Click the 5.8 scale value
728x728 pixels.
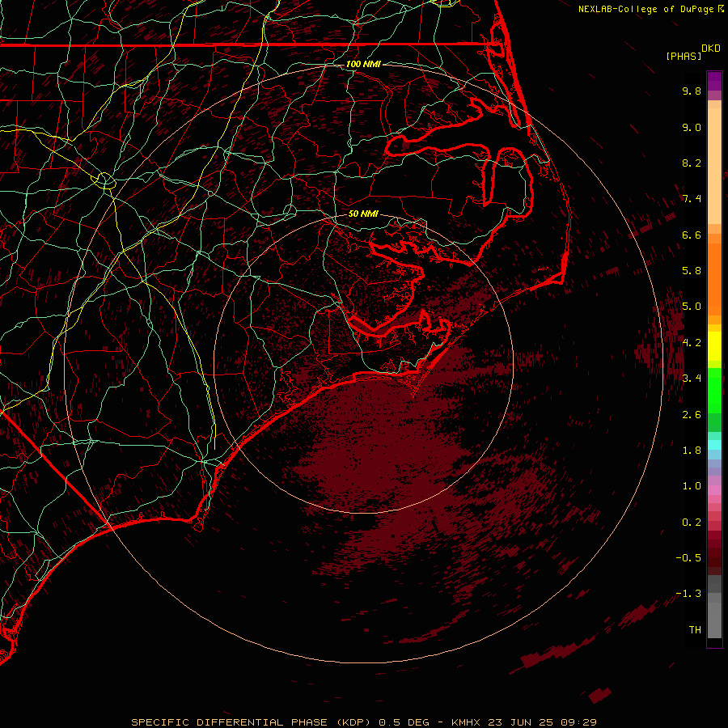point(692,271)
